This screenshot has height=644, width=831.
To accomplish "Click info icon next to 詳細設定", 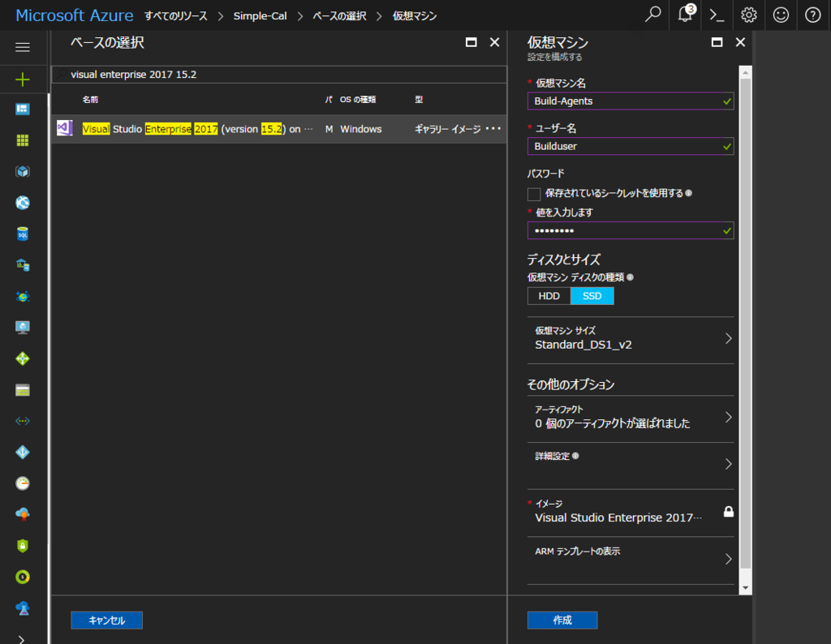I will point(575,456).
